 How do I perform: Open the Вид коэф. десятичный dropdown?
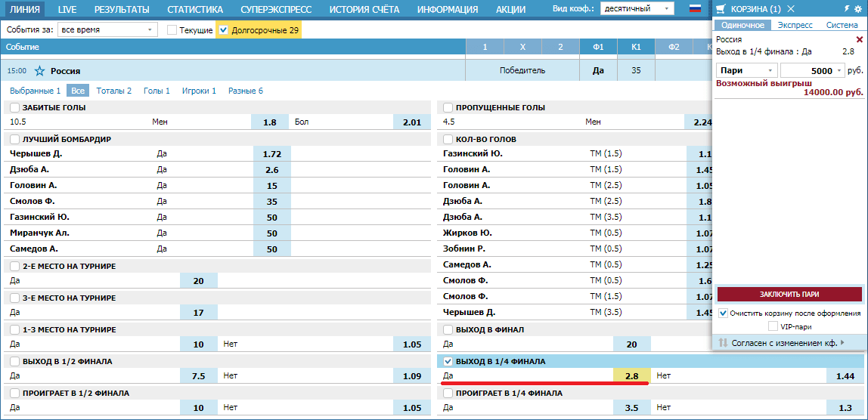click(x=637, y=9)
